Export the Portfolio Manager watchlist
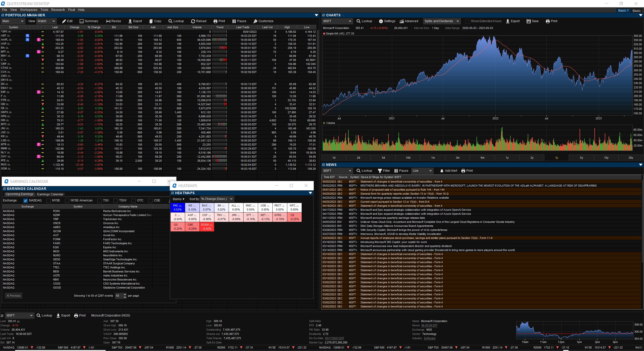Image resolution: width=644 pixels, height=351 pixels. click(x=135, y=21)
